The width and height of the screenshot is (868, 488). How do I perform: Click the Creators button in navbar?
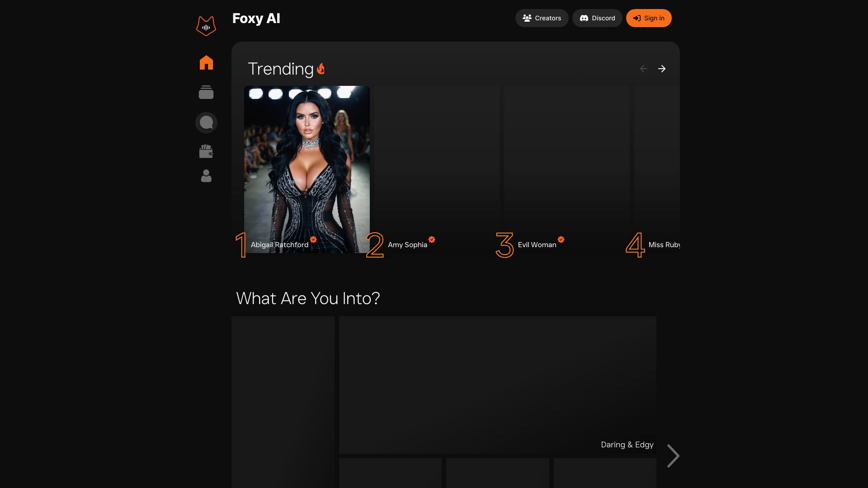tap(541, 18)
